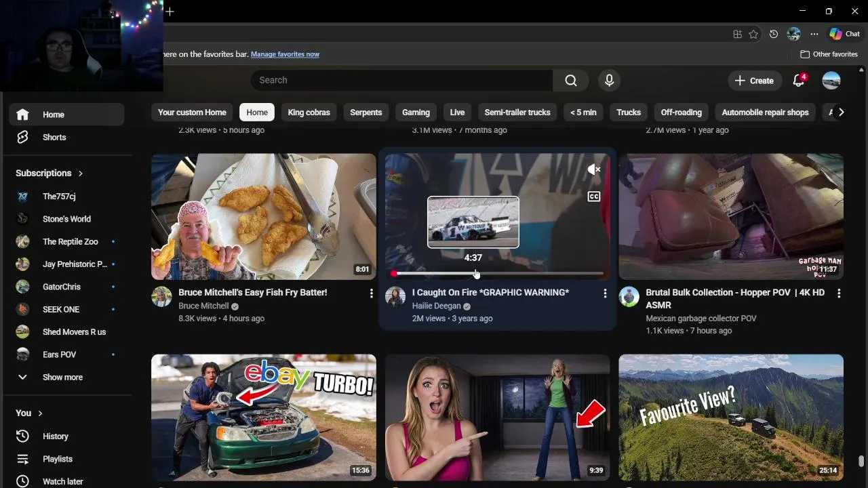Click Manage favorites now link
Image resolution: width=868 pixels, height=488 pixels.
click(285, 54)
